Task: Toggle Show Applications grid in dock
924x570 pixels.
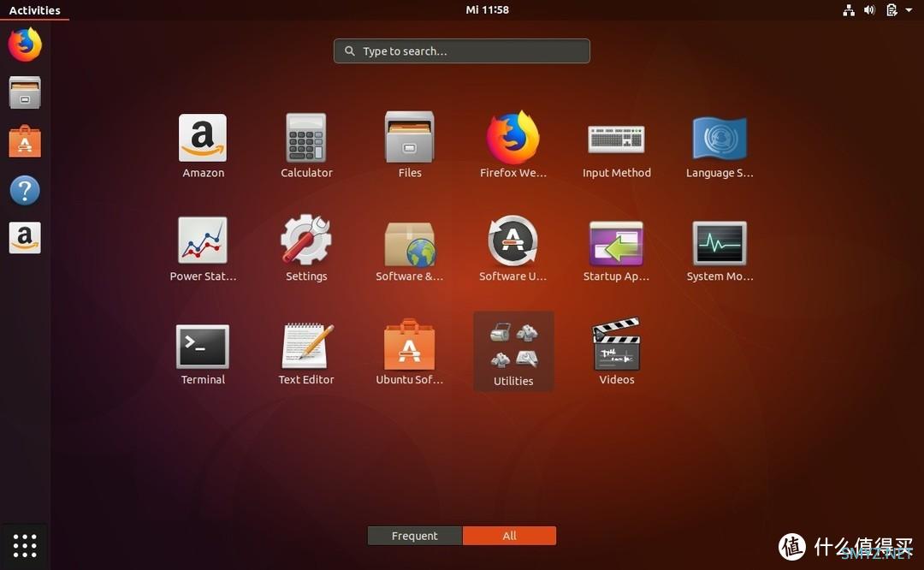Action: click(x=25, y=545)
